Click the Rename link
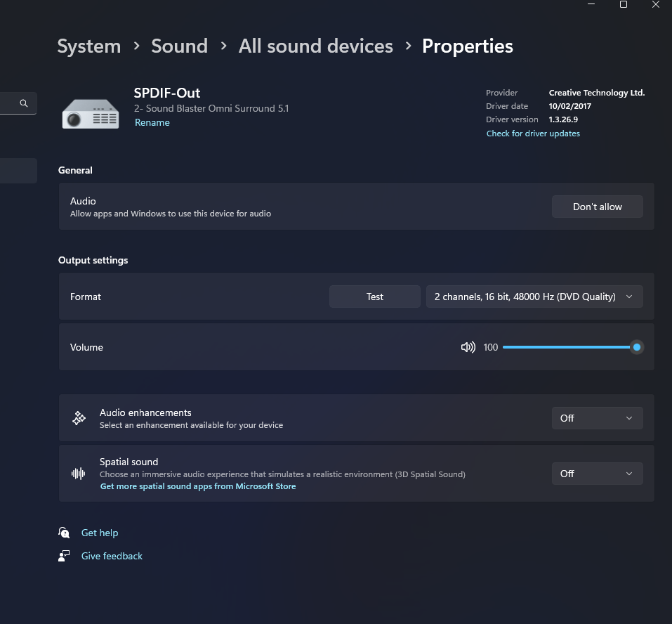Screen dimensions: 672x624 point(152,122)
